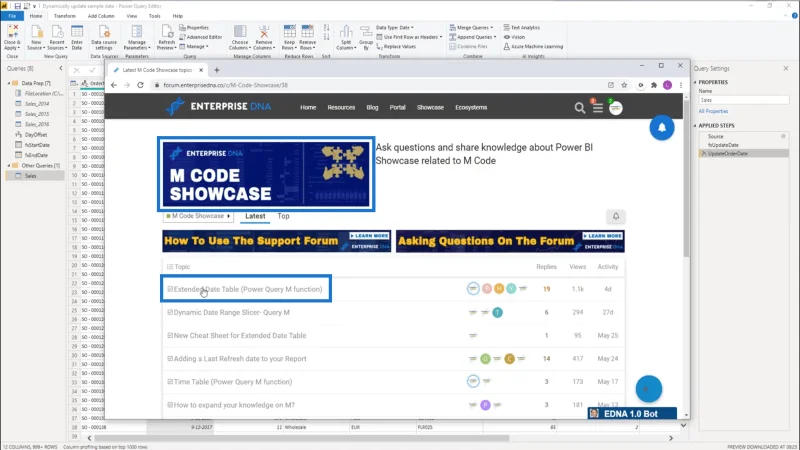Screen dimensions: 800x450
Task: Click Vision in AI Insights
Action: [514, 37]
